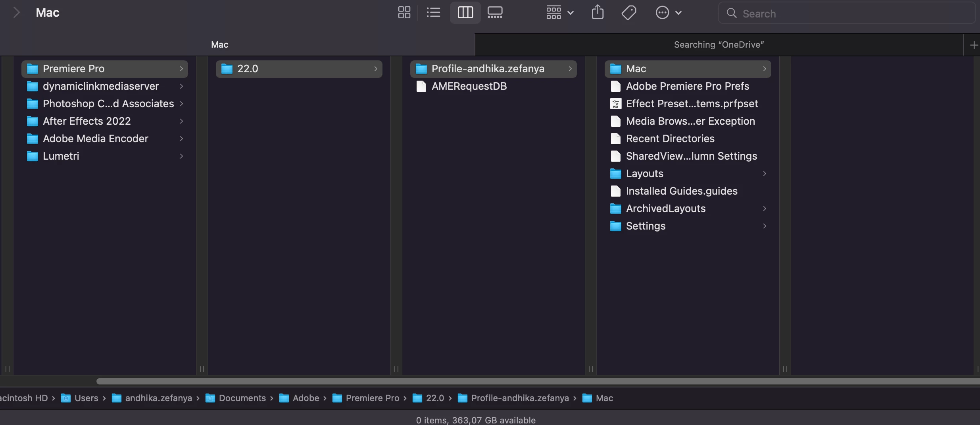Expand the After Effects 2022 chevron
Viewport: 980px width, 425px height.
181,121
